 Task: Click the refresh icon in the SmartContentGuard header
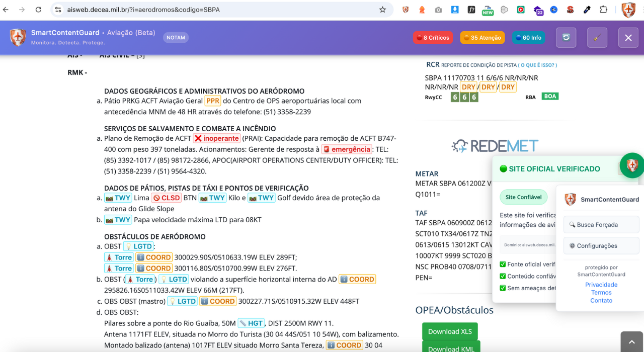point(566,37)
